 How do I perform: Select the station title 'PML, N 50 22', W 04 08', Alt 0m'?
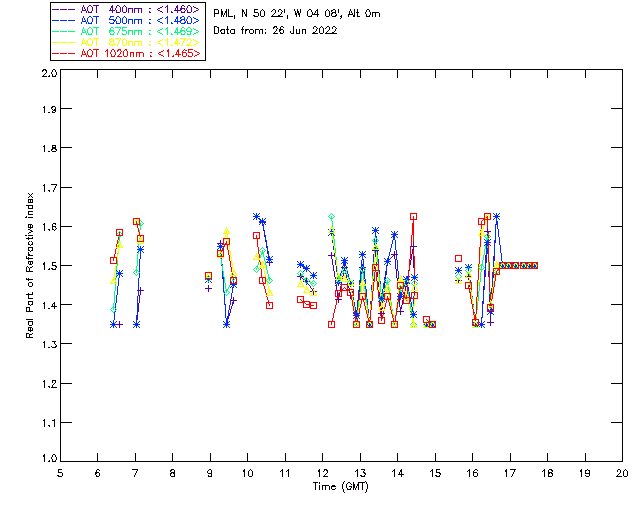297,13
